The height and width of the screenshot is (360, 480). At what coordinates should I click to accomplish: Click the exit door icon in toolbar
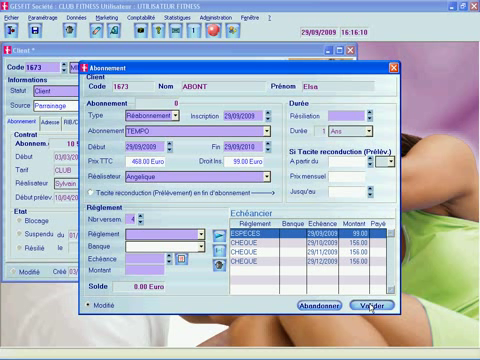pyautogui.click(x=11, y=31)
